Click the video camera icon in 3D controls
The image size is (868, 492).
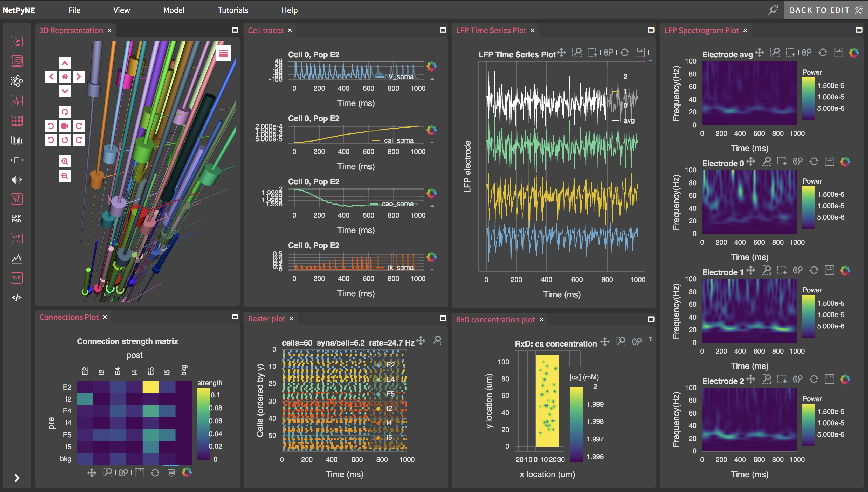tap(65, 126)
